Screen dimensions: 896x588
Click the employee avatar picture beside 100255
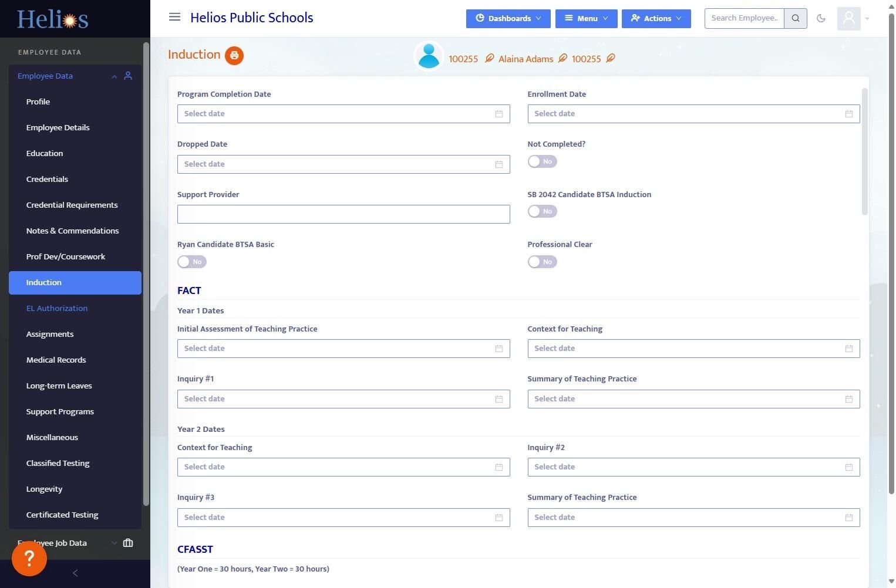pyautogui.click(x=429, y=56)
